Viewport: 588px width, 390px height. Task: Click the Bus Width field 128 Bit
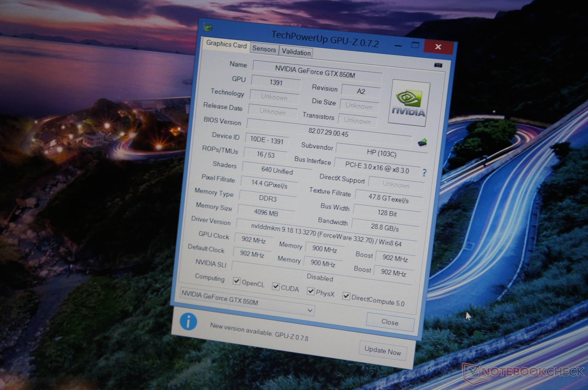pos(387,213)
